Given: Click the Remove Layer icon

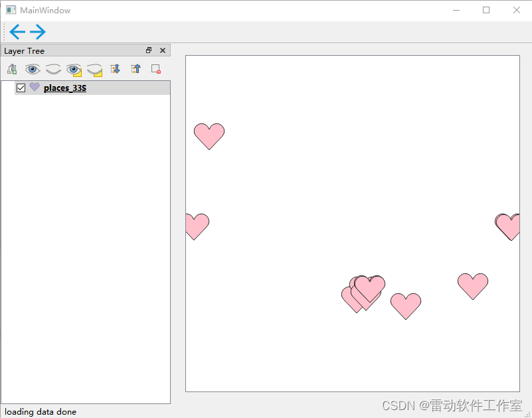Looking at the screenshot, I should (156, 69).
